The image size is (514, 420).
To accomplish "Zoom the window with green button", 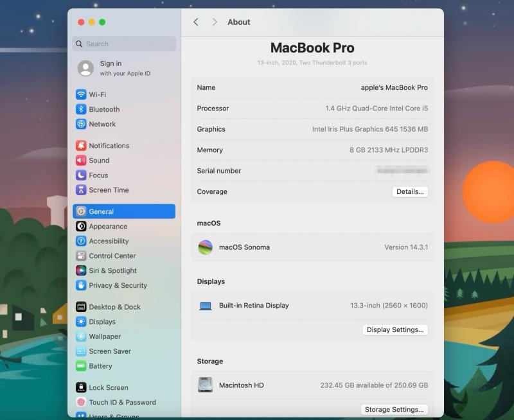I will pyautogui.click(x=102, y=22).
